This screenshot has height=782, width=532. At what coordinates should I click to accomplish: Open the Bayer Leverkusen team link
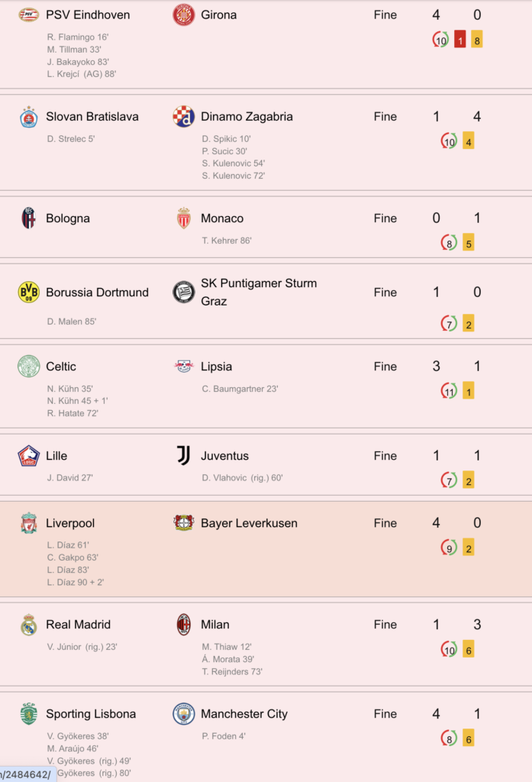pos(249,523)
